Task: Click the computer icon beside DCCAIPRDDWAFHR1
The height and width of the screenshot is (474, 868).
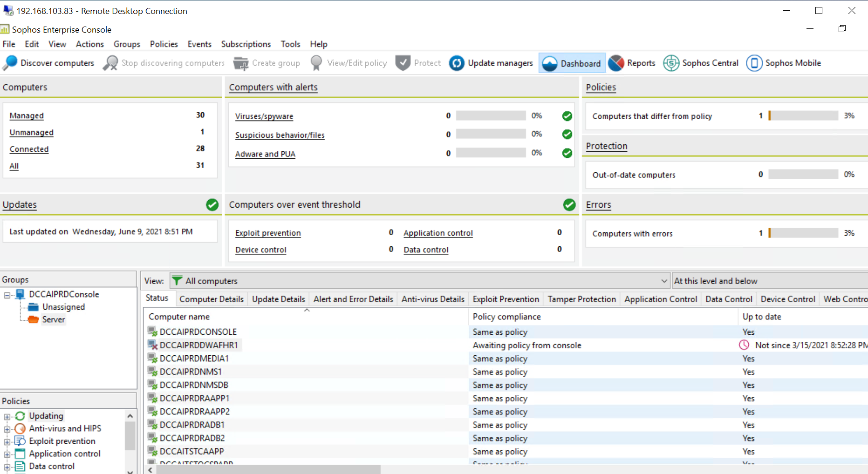Action: point(152,345)
